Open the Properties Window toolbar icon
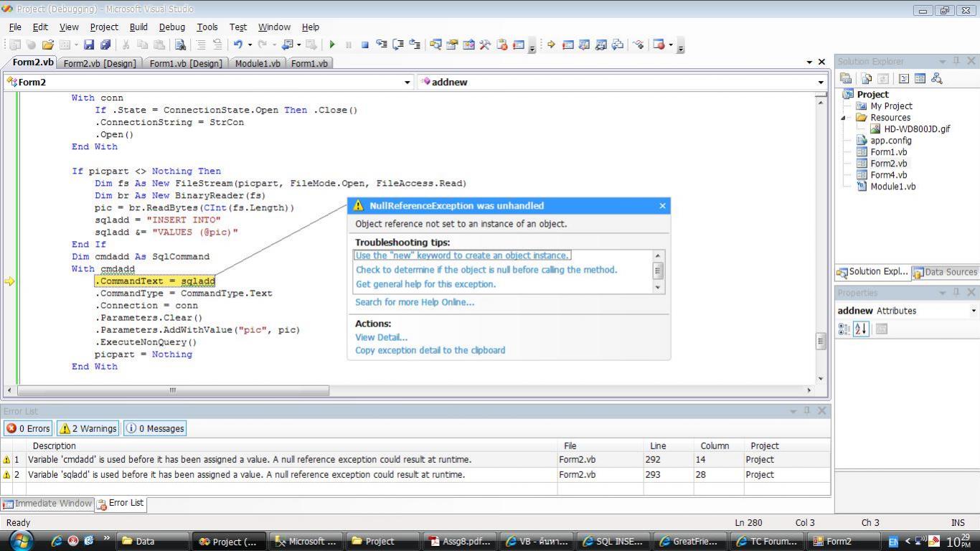 pyautogui.click(x=452, y=44)
